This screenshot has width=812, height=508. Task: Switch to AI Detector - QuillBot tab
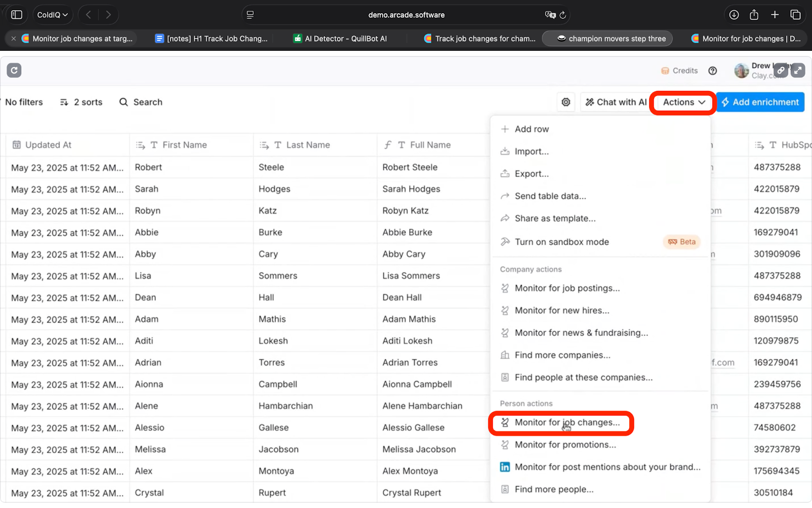tap(345, 39)
